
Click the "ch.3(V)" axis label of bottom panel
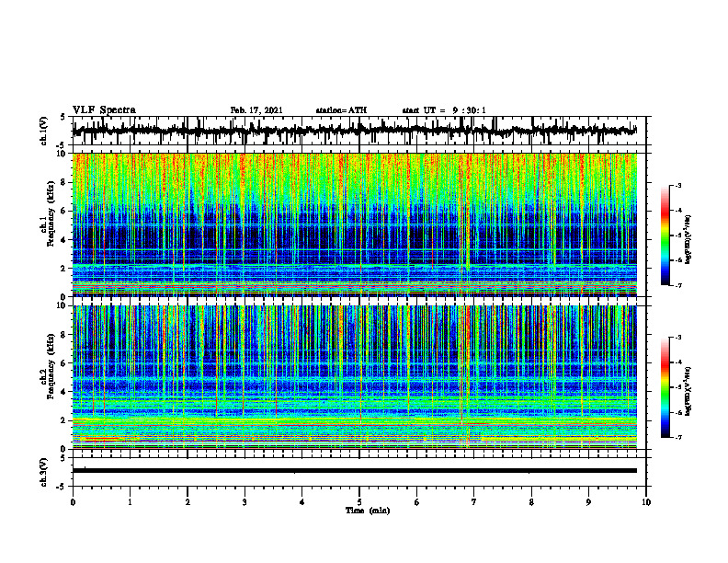(x=43, y=472)
